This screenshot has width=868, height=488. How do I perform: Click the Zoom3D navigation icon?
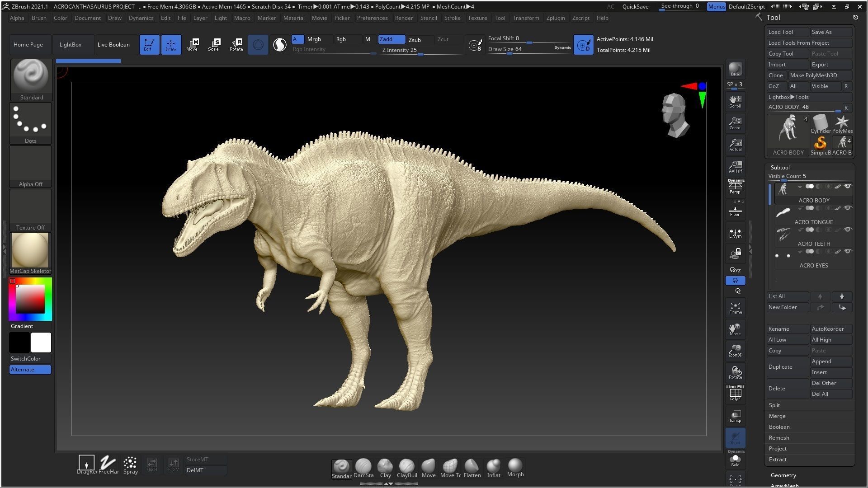click(x=735, y=351)
